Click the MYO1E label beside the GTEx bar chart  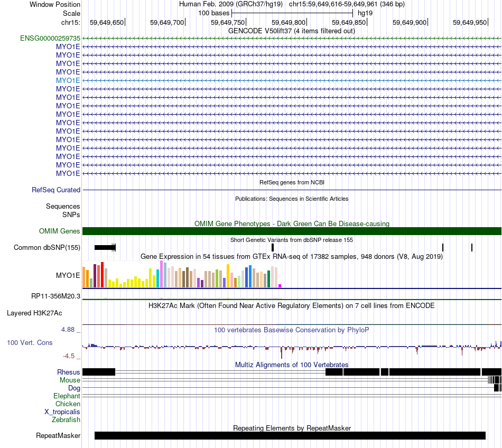68,276
